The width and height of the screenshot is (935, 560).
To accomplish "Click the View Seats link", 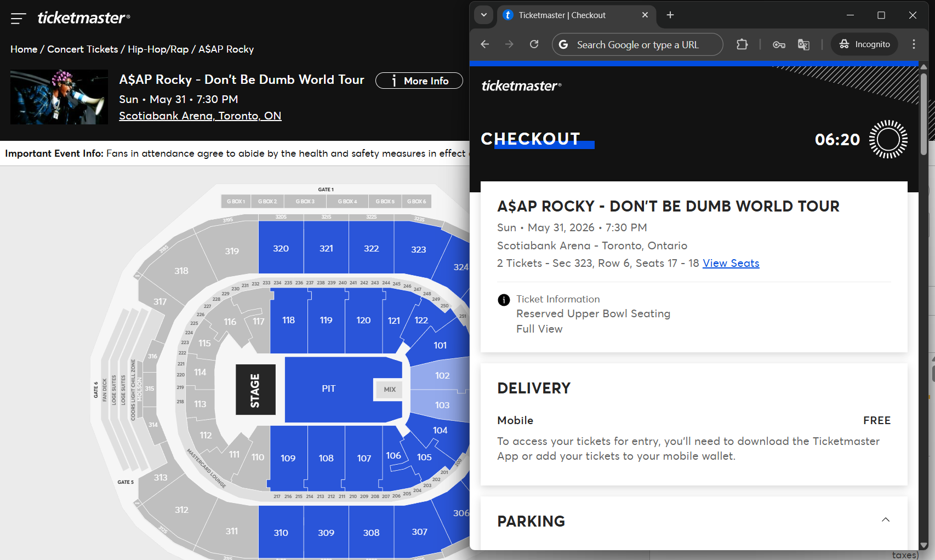I will pos(731,263).
